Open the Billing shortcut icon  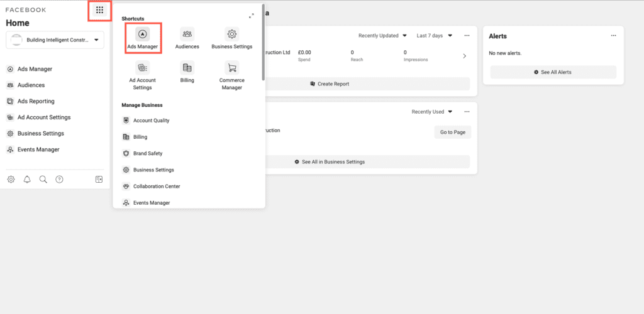click(187, 68)
